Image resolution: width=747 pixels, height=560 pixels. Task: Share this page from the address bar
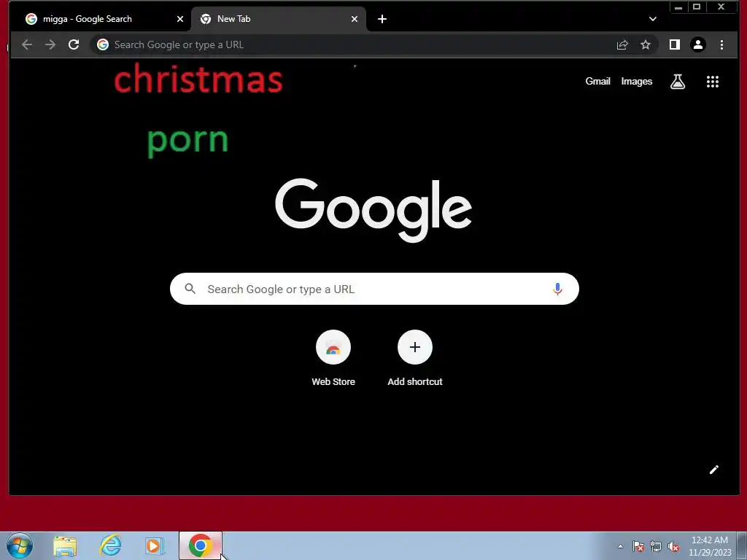(622, 44)
